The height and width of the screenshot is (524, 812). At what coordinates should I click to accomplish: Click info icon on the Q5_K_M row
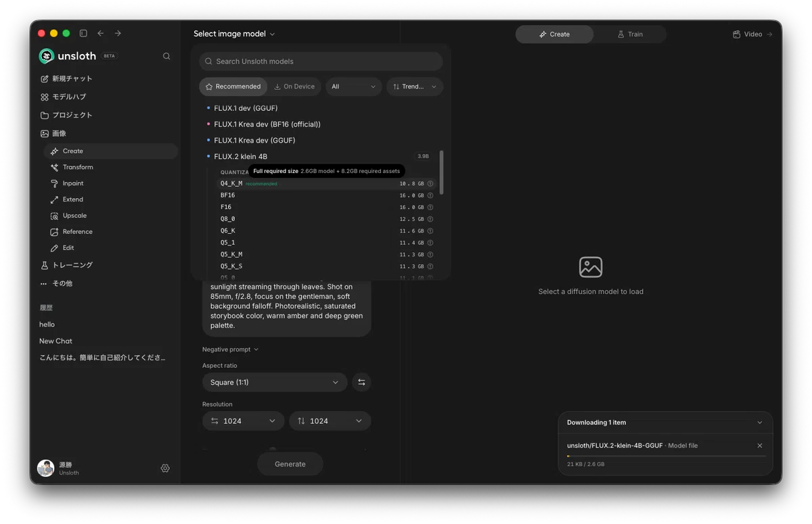[x=430, y=255]
